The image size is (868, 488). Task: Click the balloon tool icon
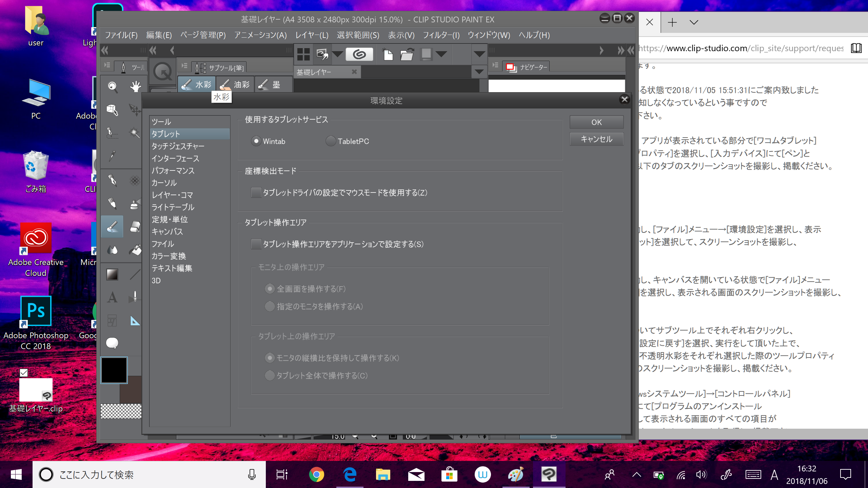coord(112,343)
